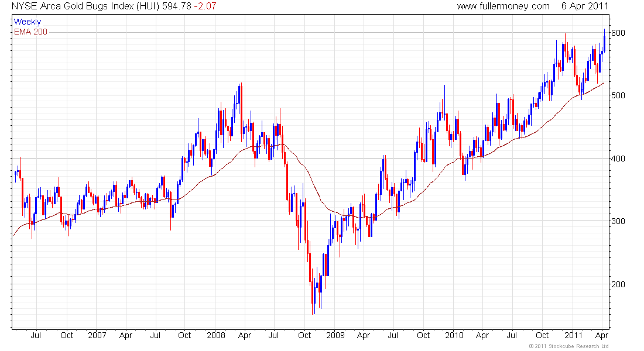Image resolution: width=644 pixels, height=351 pixels.
Task: Open the www.fullermoney.com text
Action: tap(503, 6)
